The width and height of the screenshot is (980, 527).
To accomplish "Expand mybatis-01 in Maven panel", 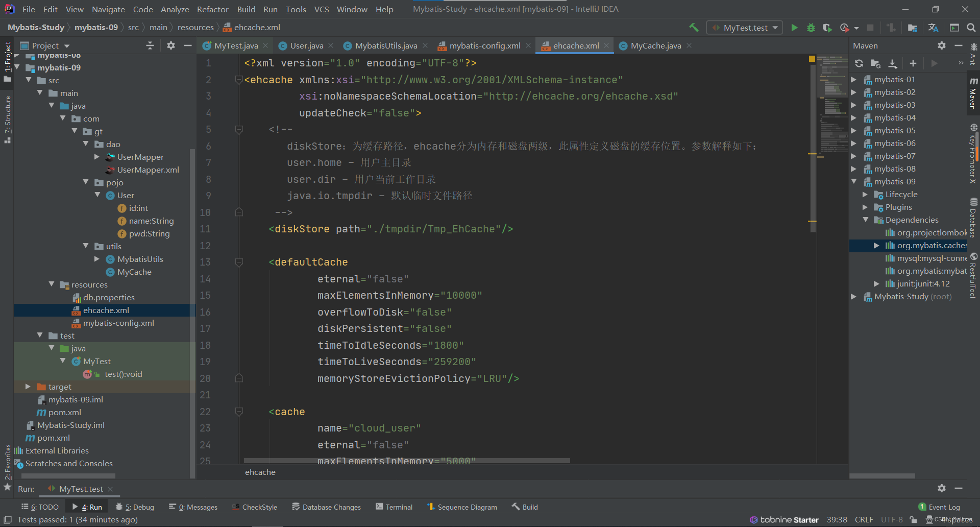I will (854, 79).
